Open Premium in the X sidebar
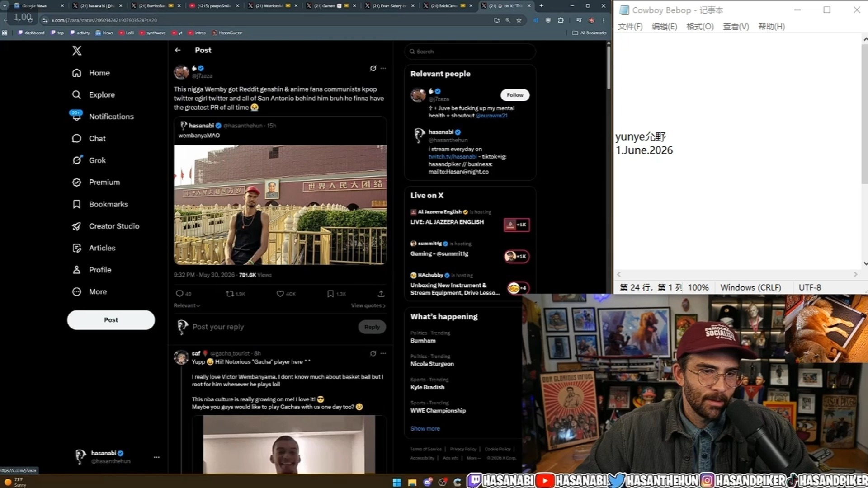 (x=96, y=182)
